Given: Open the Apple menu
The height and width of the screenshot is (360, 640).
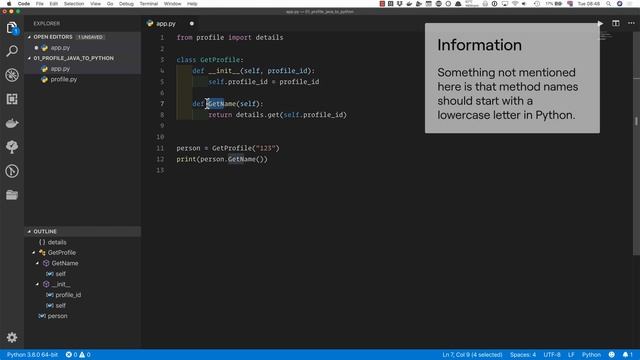Looking at the screenshot, I should (8, 4).
